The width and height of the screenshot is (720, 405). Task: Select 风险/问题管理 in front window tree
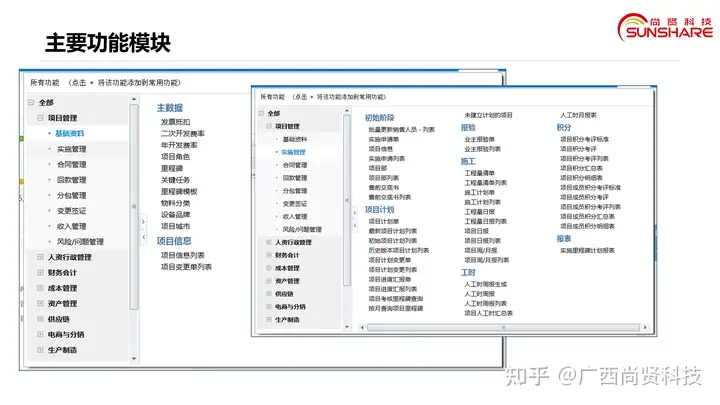click(302, 229)
